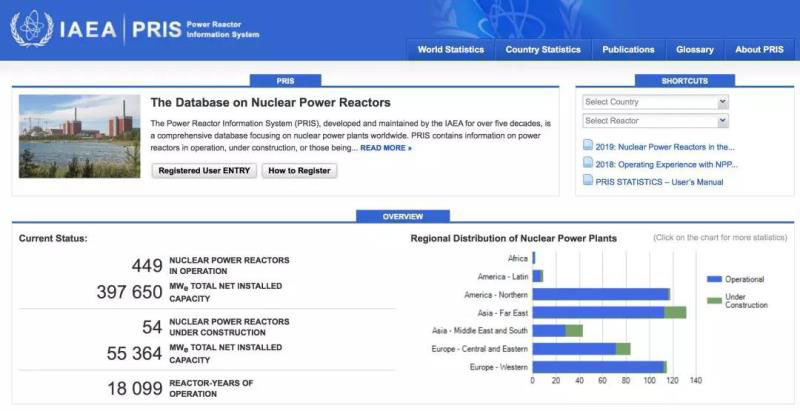The image size is (800, 411).
Task: Open PRIS STATISTICS – User's Manual link
Action: (x=660, y=182)
